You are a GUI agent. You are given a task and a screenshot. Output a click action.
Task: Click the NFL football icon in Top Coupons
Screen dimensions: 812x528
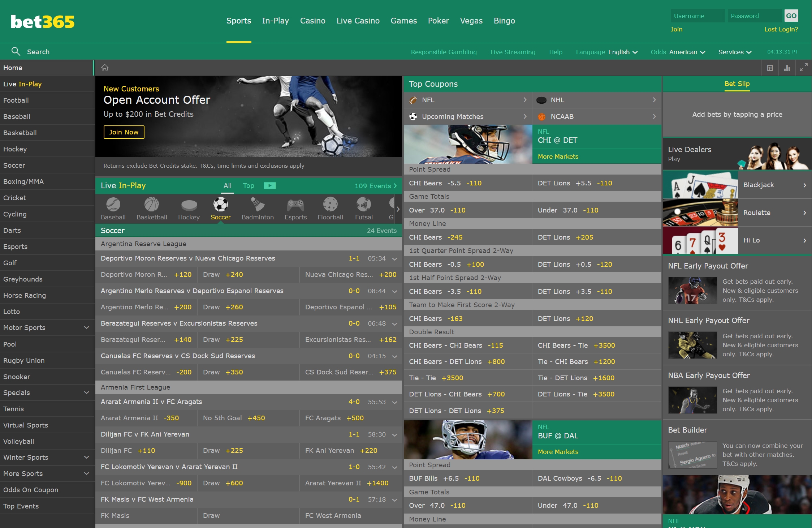tap(413, 100)
